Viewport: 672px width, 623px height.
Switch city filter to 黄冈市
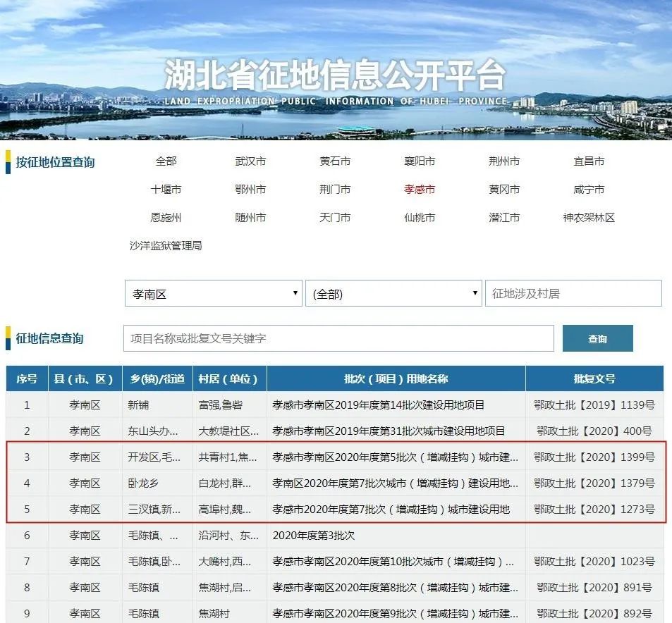[503, 189]
